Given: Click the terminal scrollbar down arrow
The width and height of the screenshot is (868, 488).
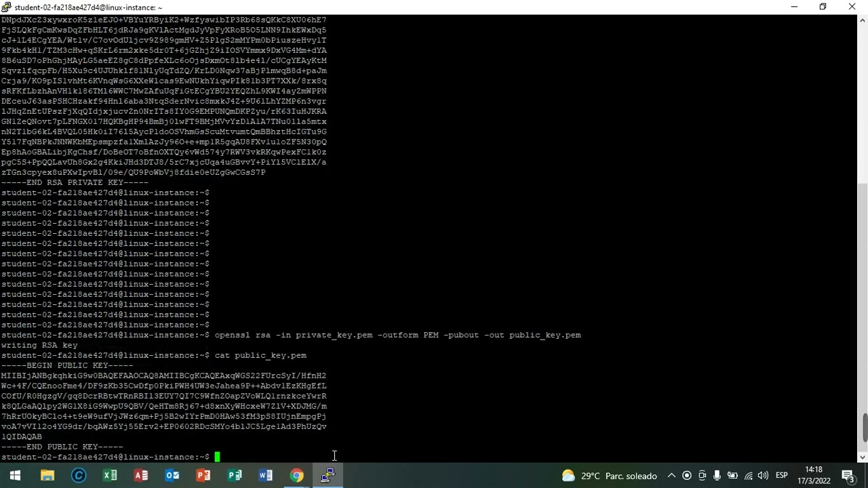Looking at the screenshot, I should pyautogui.click(x=863, y=457).
